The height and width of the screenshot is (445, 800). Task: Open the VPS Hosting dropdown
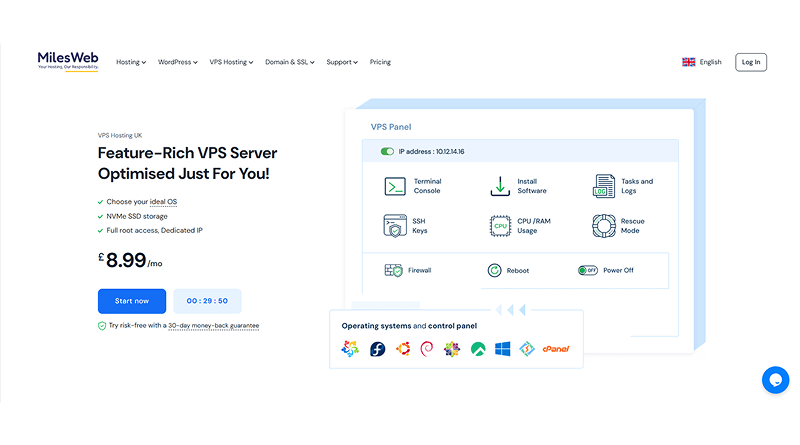click(231, 62)
